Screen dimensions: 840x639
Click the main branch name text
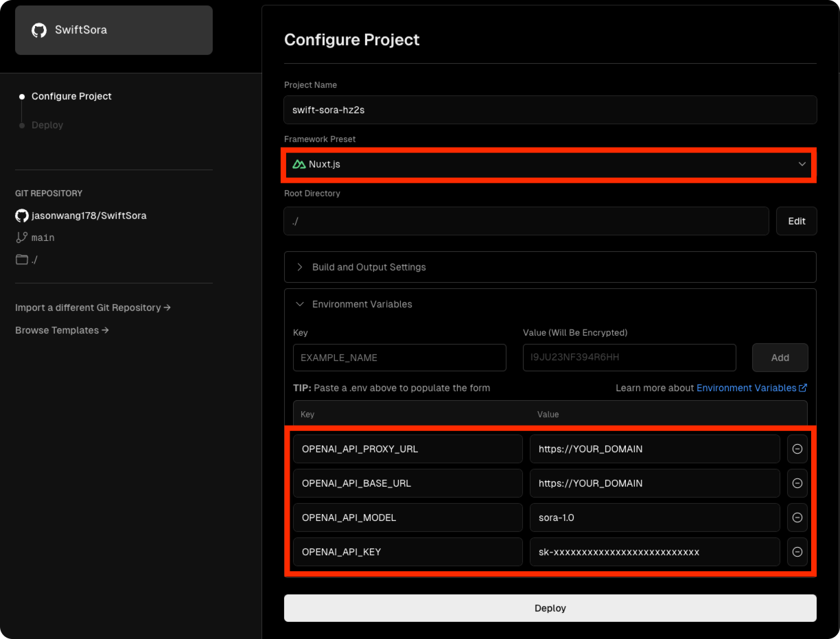[x=43, y=237]
